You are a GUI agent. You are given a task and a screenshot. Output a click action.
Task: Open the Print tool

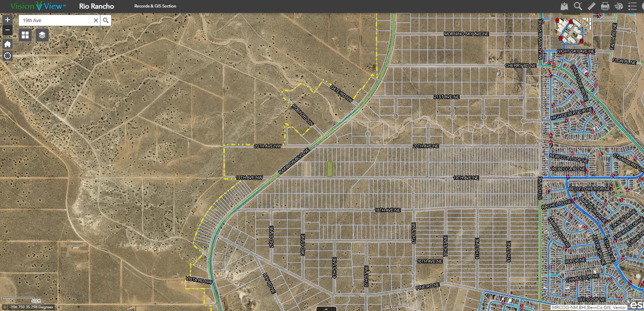605,6
